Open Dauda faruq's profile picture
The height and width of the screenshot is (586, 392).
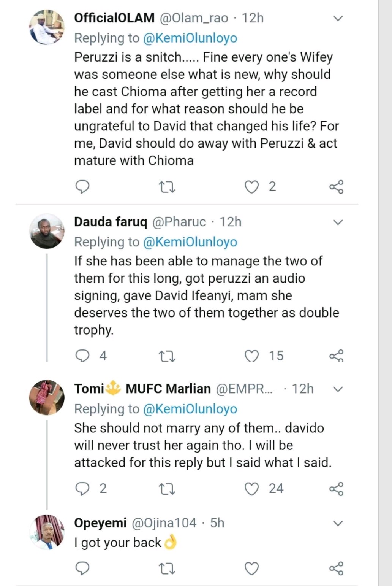coord(47,231)
